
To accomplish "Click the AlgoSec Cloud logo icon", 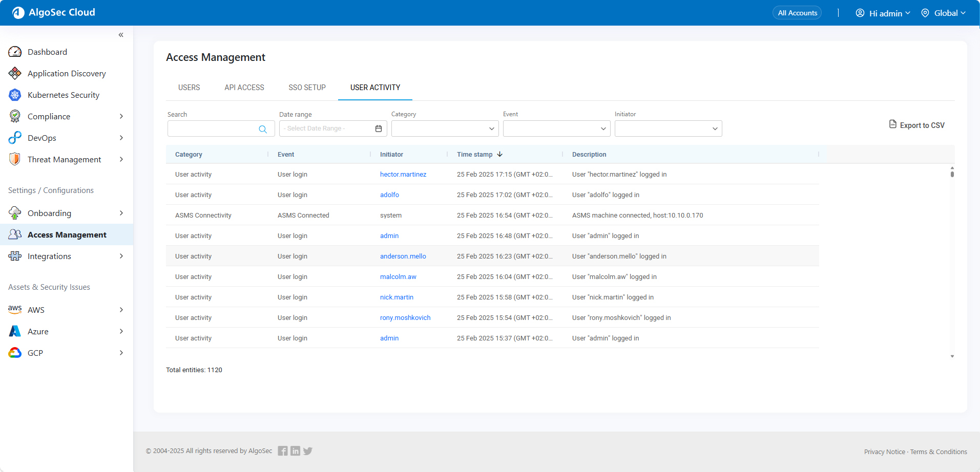I will [18, 13].
